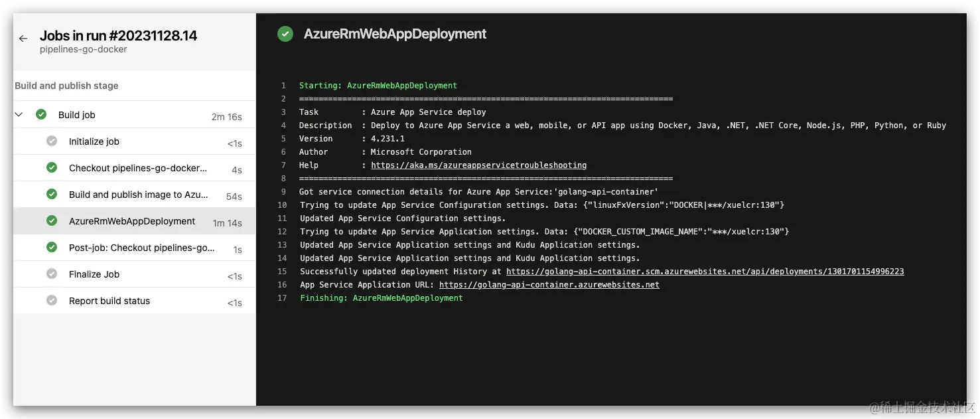Click grey status icon for Report build status

tap(52, 300)
